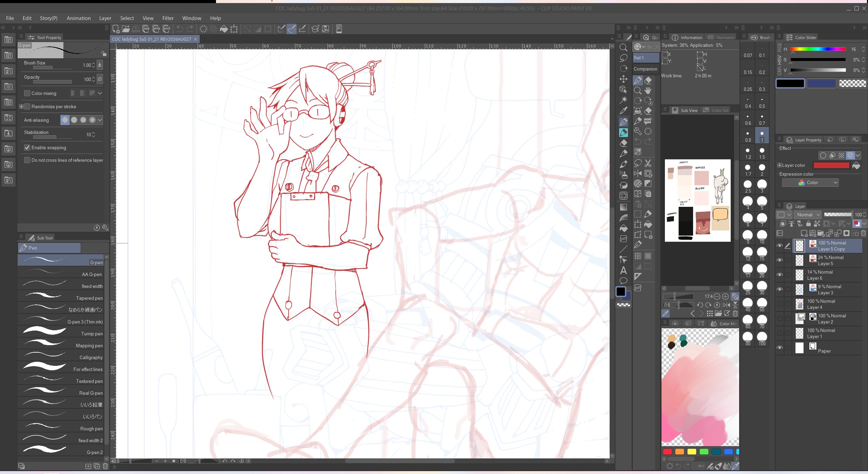Select the Eyedropper tool in tool palette
Image resolution: width=868 pixels, height=474 pixels.
(623, 111)
